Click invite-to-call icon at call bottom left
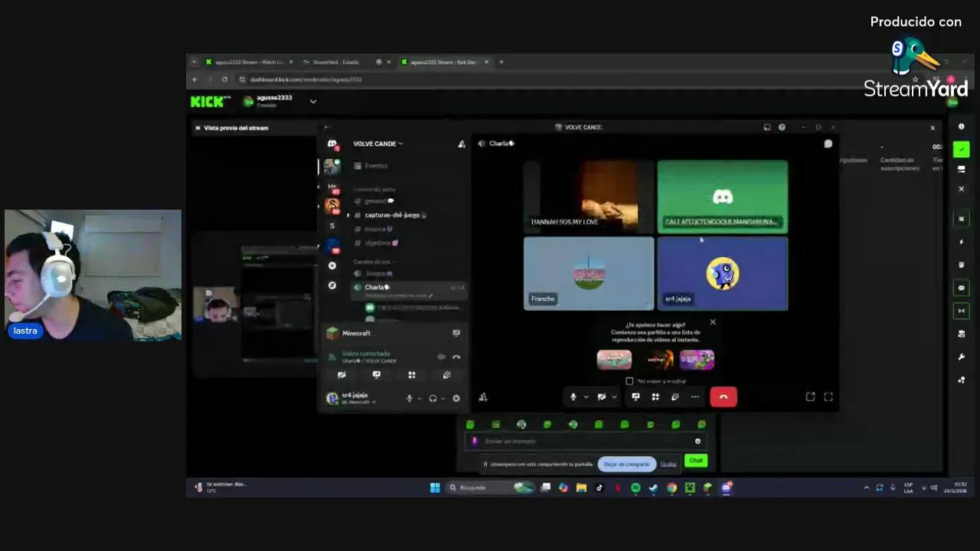980x551 pixels. click(482, 397)
